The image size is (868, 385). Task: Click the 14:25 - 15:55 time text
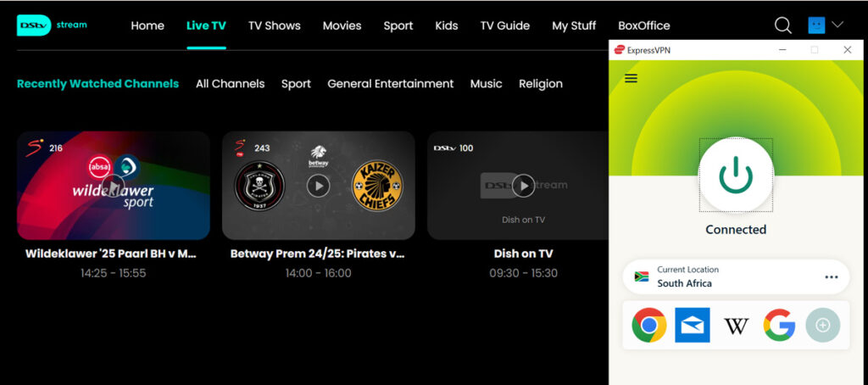point(113,273)
